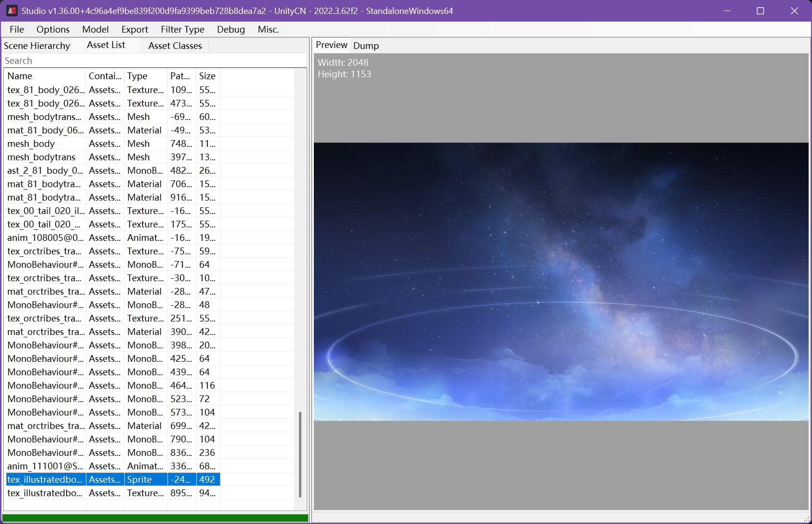The image size is (812, 524).
Task: Switch to the Dump tab
Action: click(x=366, y=46)
